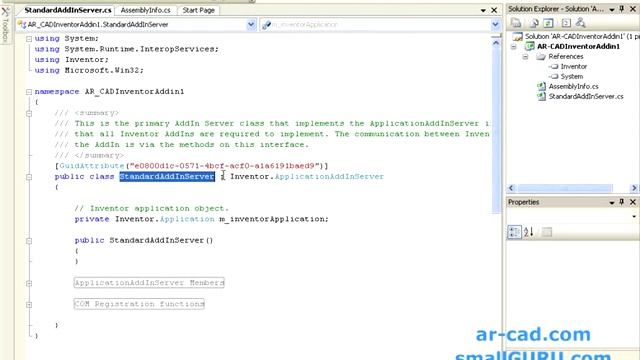Viewport: 640px width, 360px height.
Task: Expand COM Registration functions region
Action: [29, 304]
